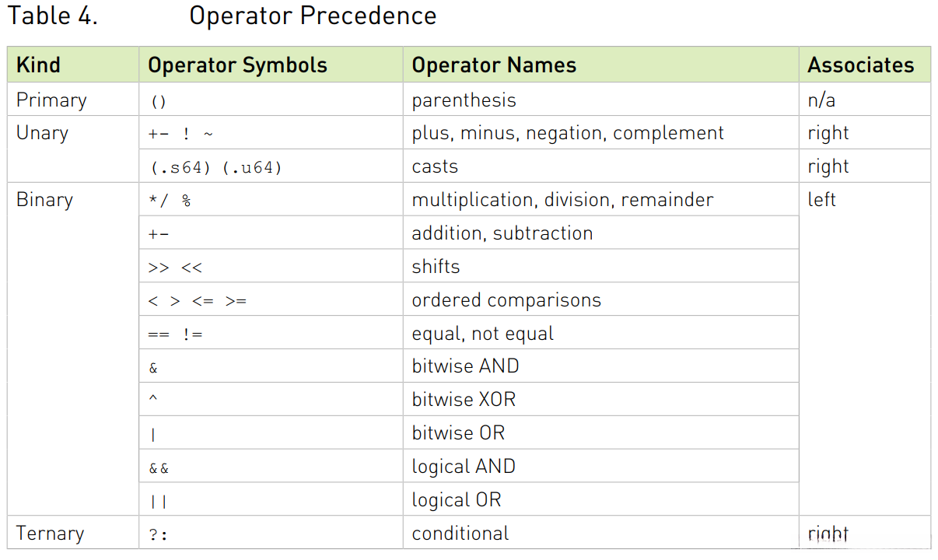Screen dimensions: 938x560
Task: Click the 'Primary' kind cell
Action: 51,100
